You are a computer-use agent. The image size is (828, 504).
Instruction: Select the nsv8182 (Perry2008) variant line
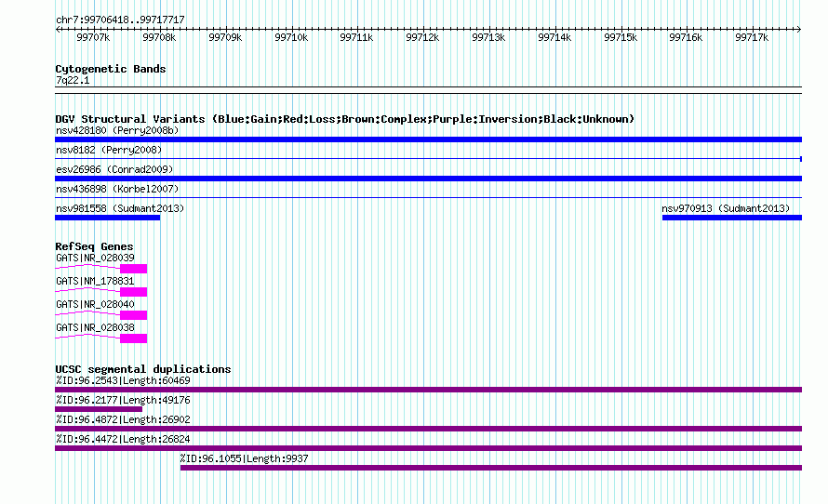pyautogui.click(x=428, y=158)
